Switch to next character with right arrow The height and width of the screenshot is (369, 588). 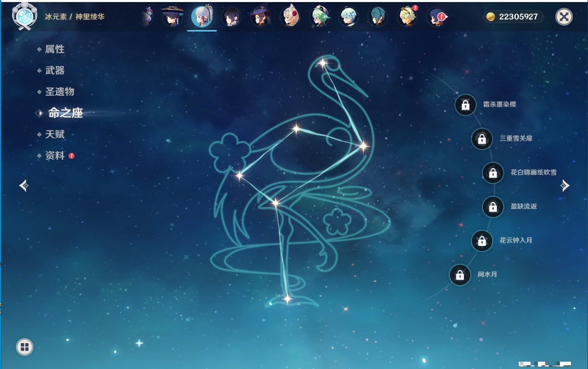tap(565, 186)
